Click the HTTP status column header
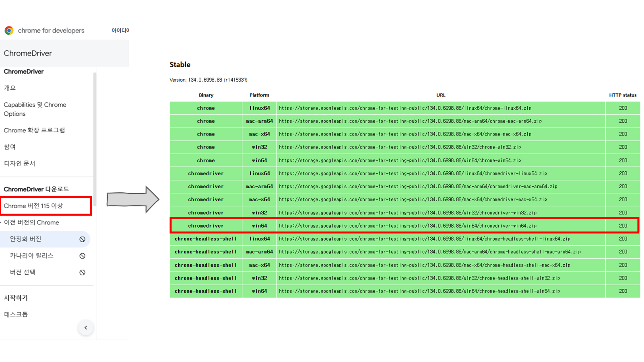Image resolution: width=644 pixels, height=362 pixels. click(623, 95)
